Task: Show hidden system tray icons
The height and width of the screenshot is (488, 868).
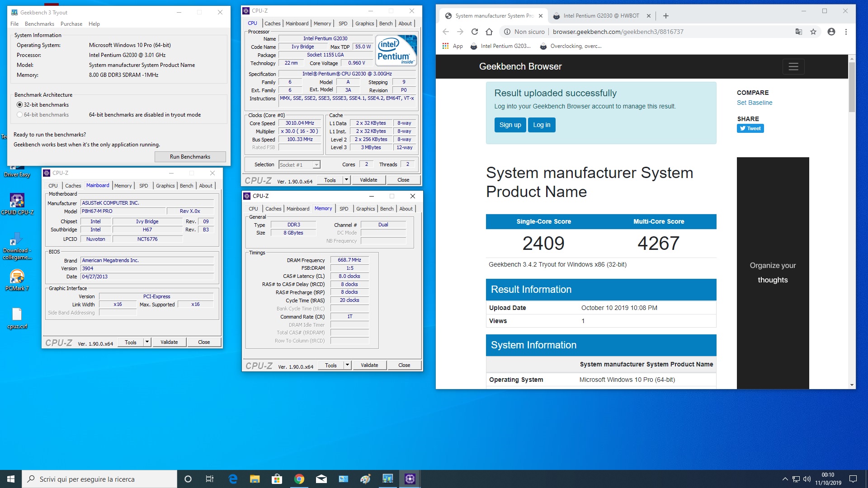Action: click(785, 479)
